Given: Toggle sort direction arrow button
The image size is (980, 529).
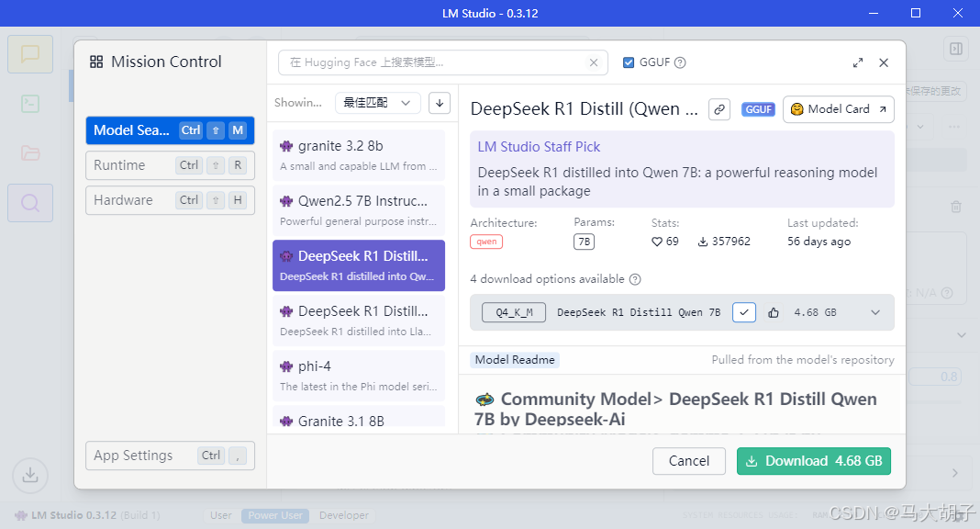Looking at the screenshot, I should coord(440,103).
